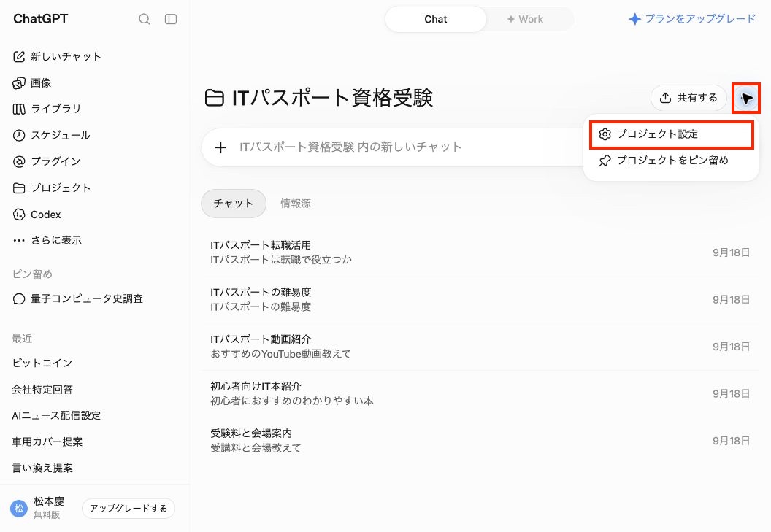Open the 画像 images section

[x=32, y=83]
